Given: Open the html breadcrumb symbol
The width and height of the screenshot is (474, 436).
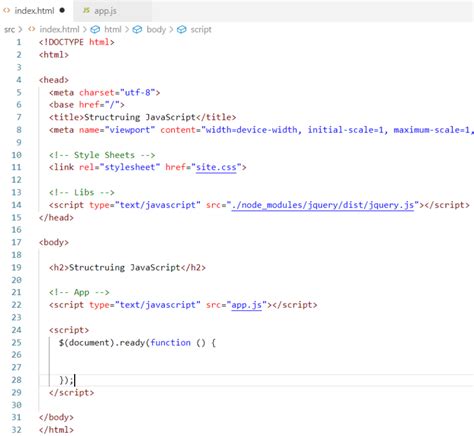Looking at the screenshot, I should coord(113,29).
